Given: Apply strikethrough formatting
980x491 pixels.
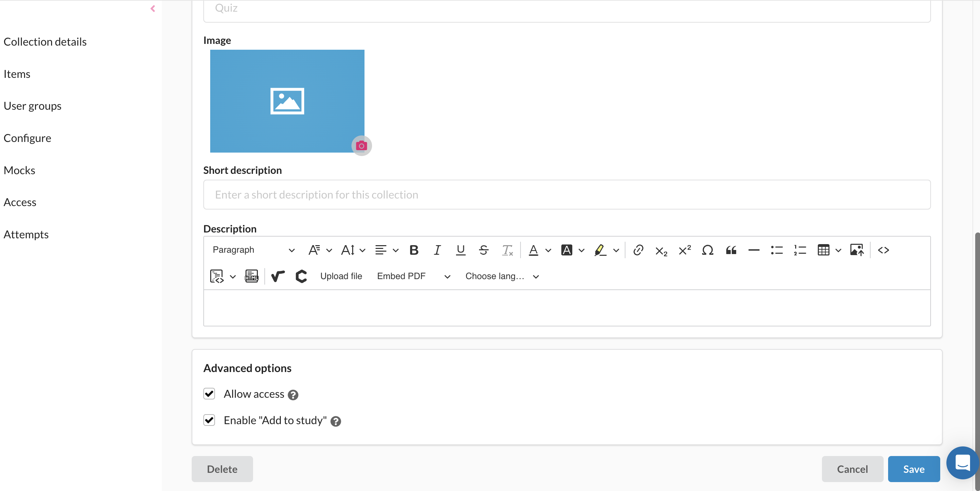Looking at the screenshot, I should (483, 250).
